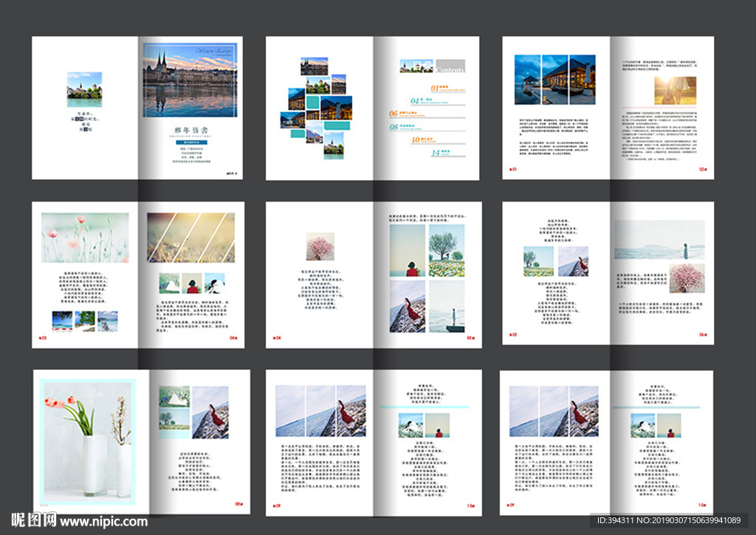Viewport: 756px width, 535px height.
Task: Click the www.nipic.com watermark link
Action: coord(103,522)
